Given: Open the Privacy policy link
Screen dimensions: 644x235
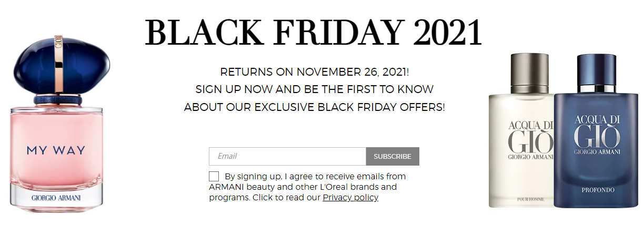Looking at the screenshot, I should pos(350,198).
